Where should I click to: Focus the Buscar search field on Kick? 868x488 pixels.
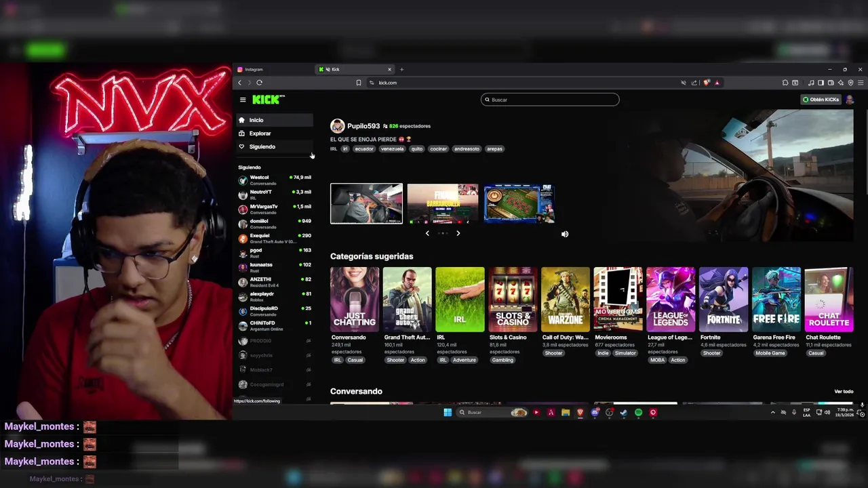tap(550, 100)
